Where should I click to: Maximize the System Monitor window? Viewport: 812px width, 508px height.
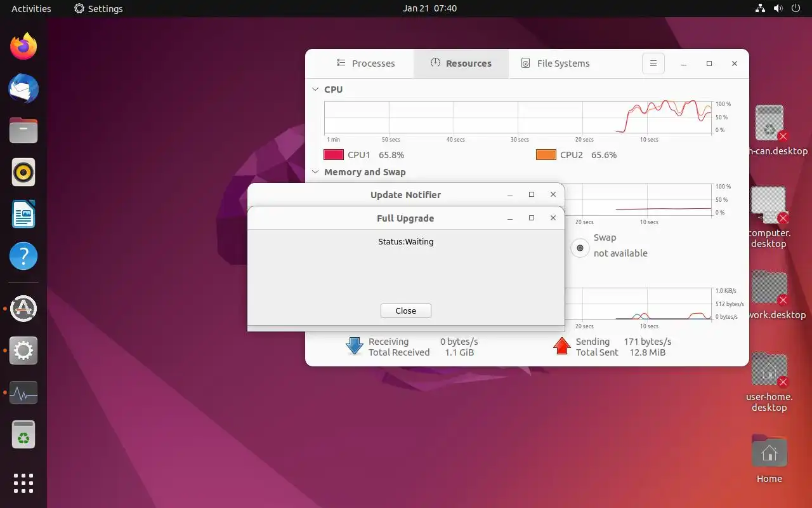point(709,63)
